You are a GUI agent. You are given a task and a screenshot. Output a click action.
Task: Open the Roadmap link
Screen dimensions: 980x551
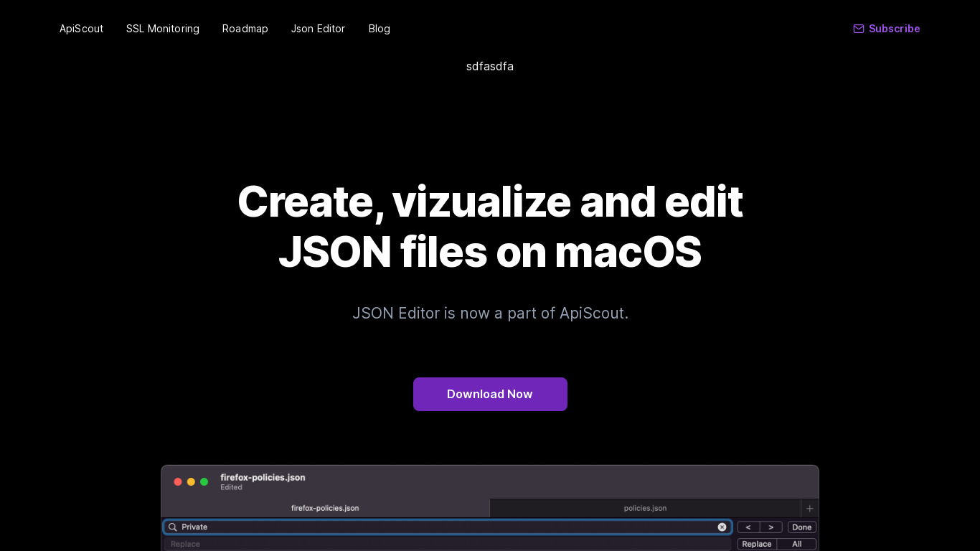click(x=245, y=29)
